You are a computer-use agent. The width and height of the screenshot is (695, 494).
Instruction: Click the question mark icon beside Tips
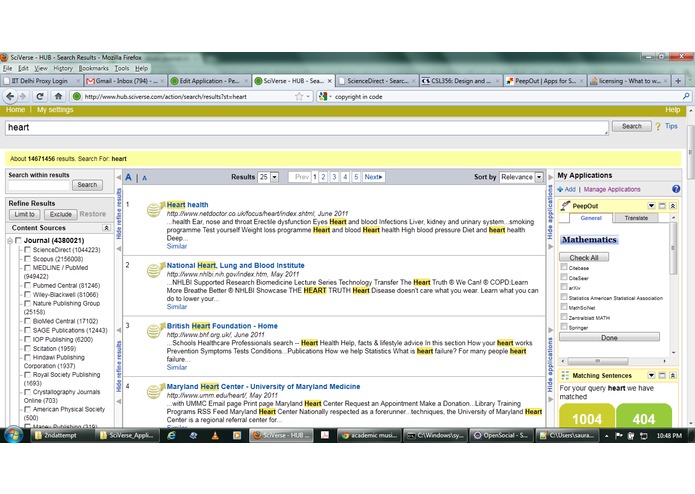(x=658, y=127)
